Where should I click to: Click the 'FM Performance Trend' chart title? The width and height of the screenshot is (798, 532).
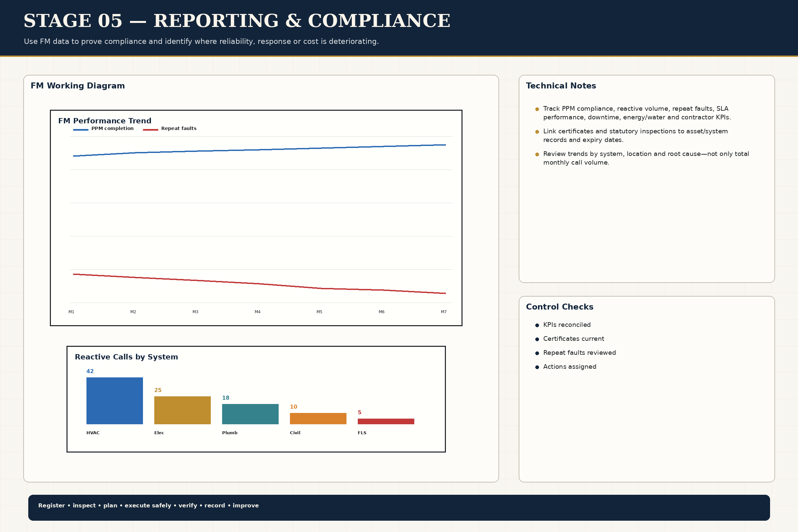[x=104, y=121]
